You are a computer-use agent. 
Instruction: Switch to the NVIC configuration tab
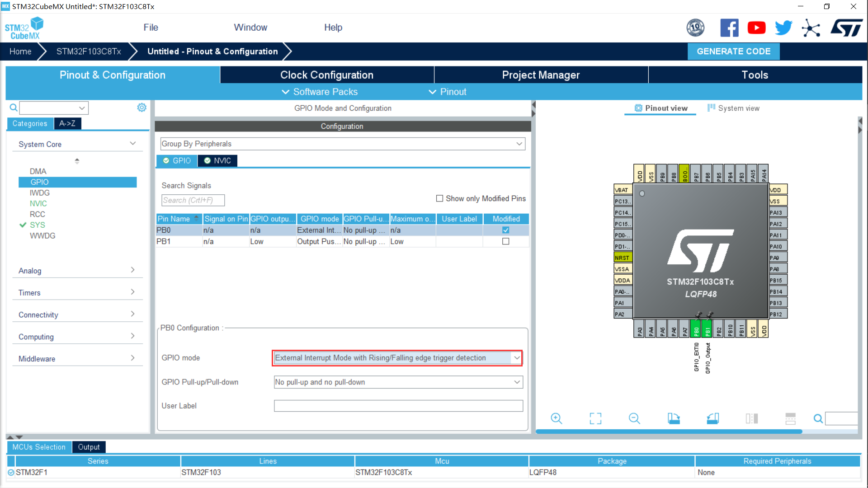(217, 161)
